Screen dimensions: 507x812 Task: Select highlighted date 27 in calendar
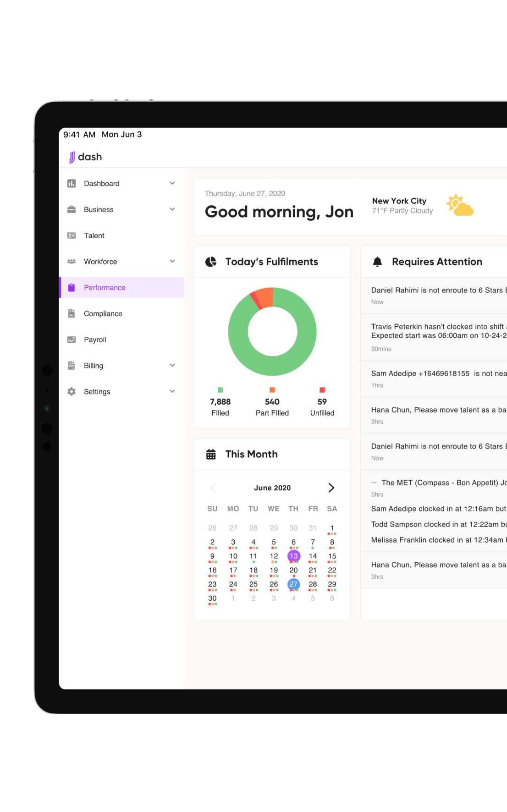click(293, 584)
